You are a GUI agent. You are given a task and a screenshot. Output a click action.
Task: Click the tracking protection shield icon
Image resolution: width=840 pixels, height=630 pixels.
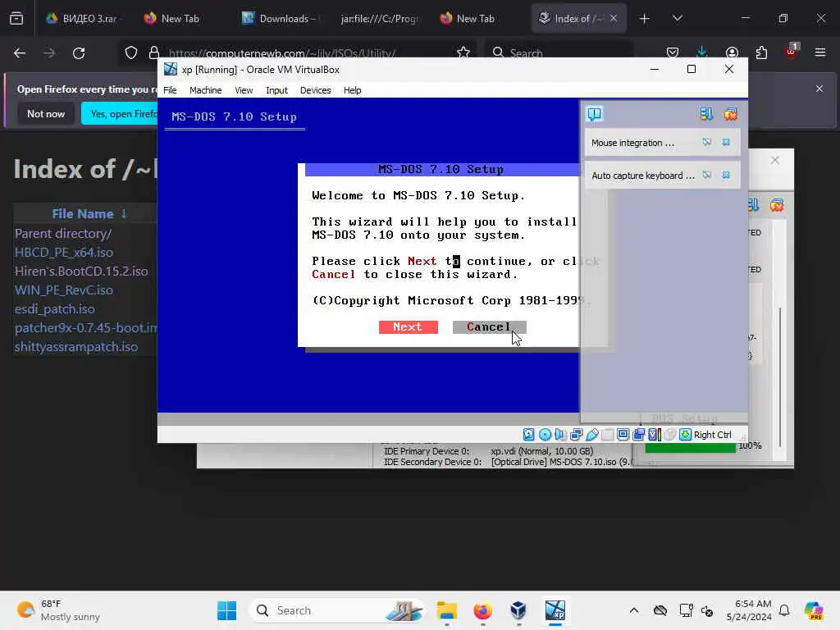click(x=131, y=52)
